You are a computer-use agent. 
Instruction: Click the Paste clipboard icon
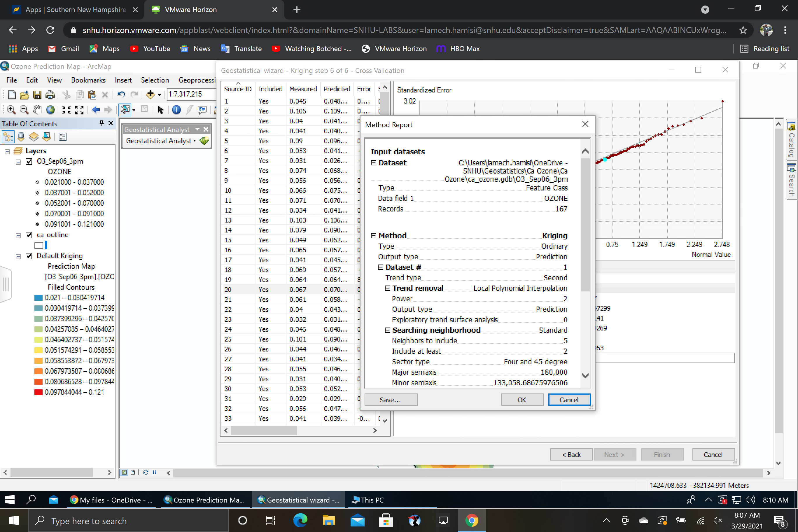click(92, 94)
